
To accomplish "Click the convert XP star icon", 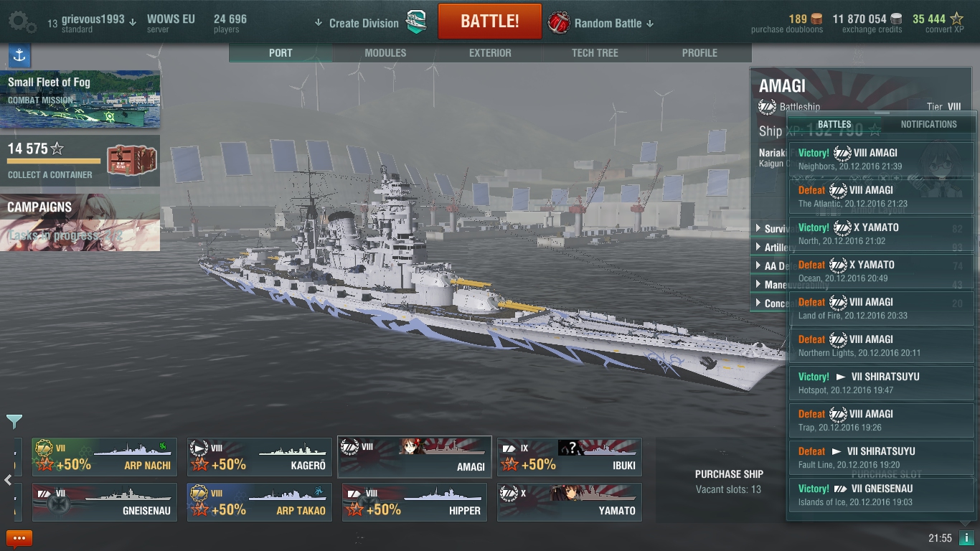I will 956,19.
